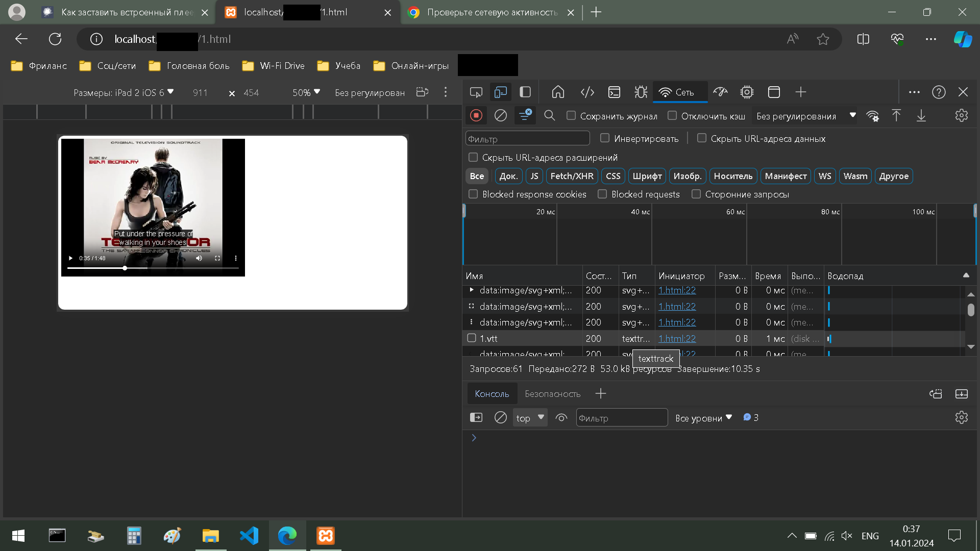Switch to Безопасность drawer tab
This screenshot has height=551, width=980.
click(x=552, y=394)
